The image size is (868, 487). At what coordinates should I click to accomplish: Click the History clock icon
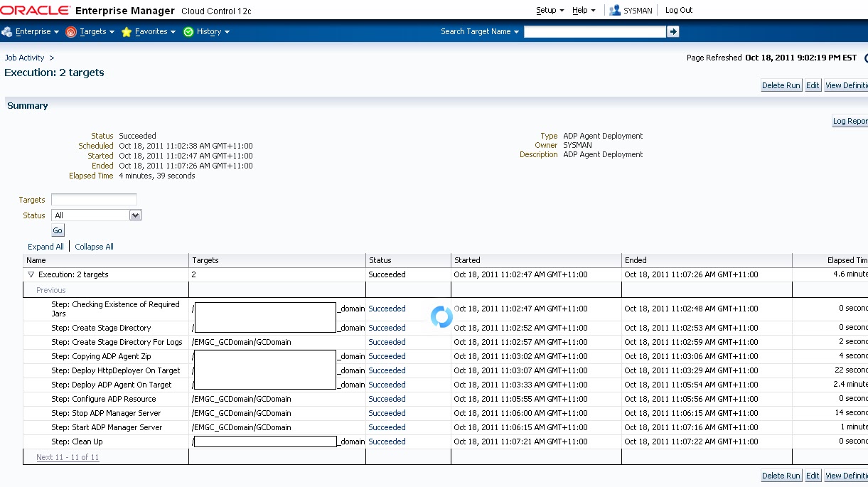(188, 31)
